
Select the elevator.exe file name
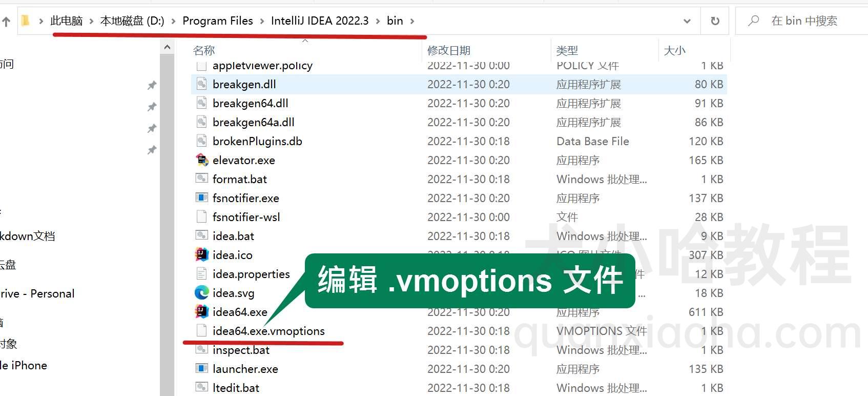[x=243, y=160]
